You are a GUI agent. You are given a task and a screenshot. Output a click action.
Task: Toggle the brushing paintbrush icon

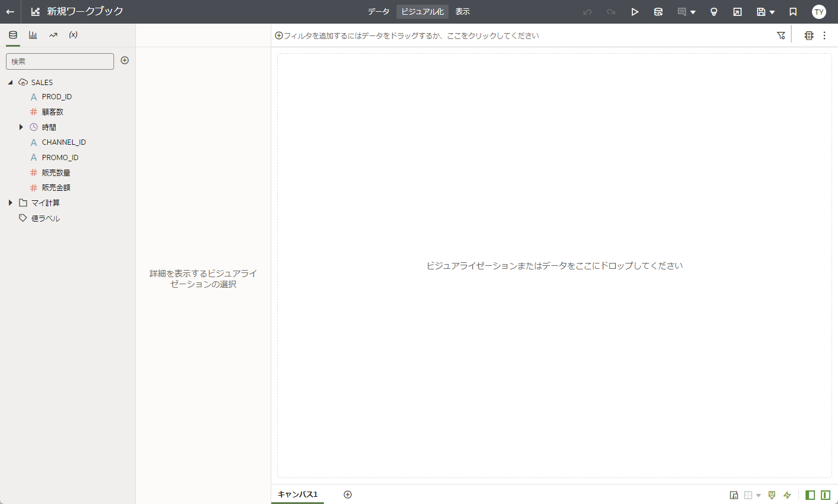[772, 495]
